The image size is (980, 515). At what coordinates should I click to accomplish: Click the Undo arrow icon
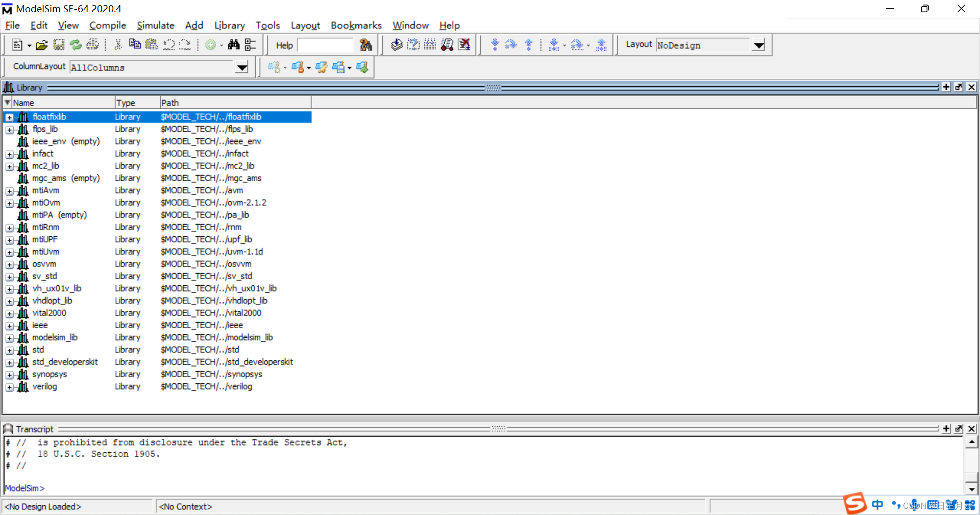[168, 45]
